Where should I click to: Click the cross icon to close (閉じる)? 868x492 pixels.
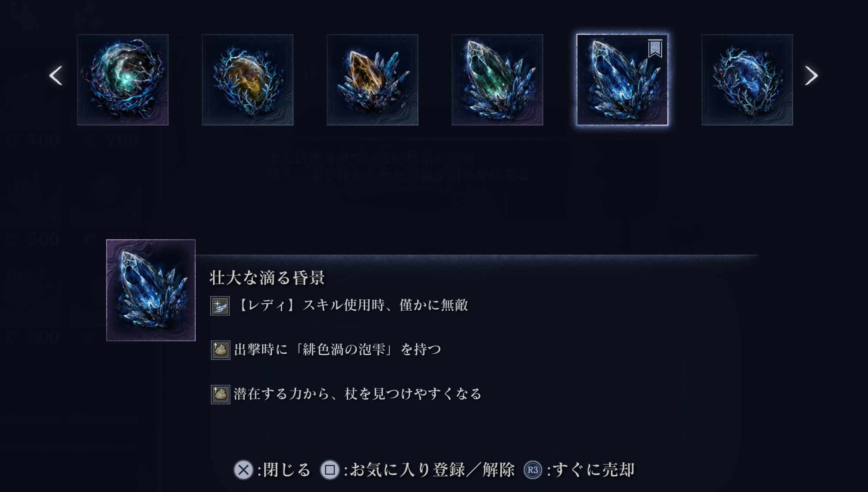(244, 470)
